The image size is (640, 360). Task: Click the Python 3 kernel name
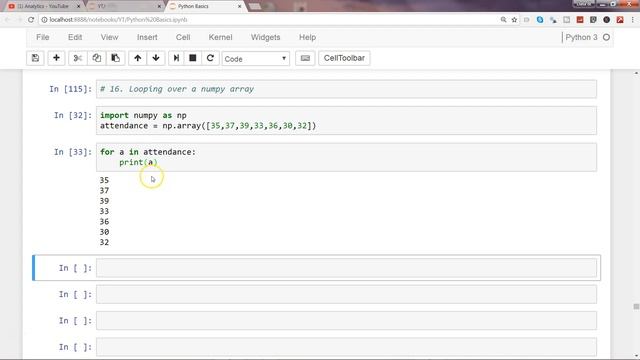click(581, 37)
